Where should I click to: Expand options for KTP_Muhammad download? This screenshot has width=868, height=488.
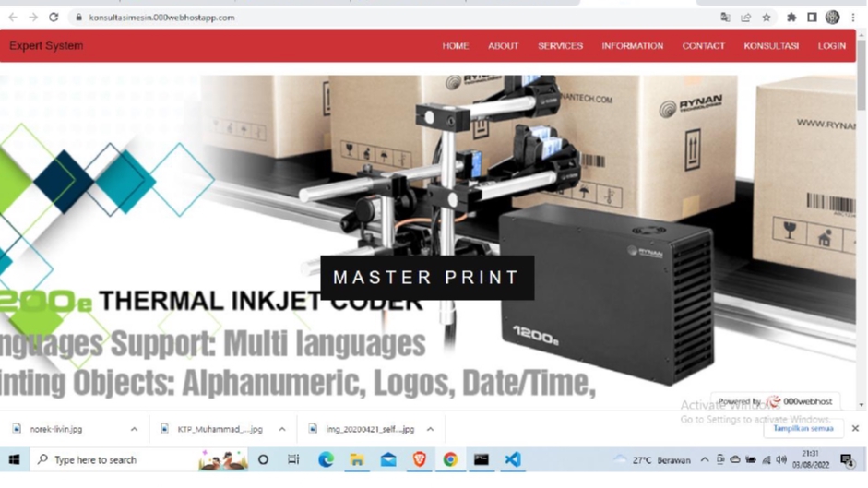point(282,429)
